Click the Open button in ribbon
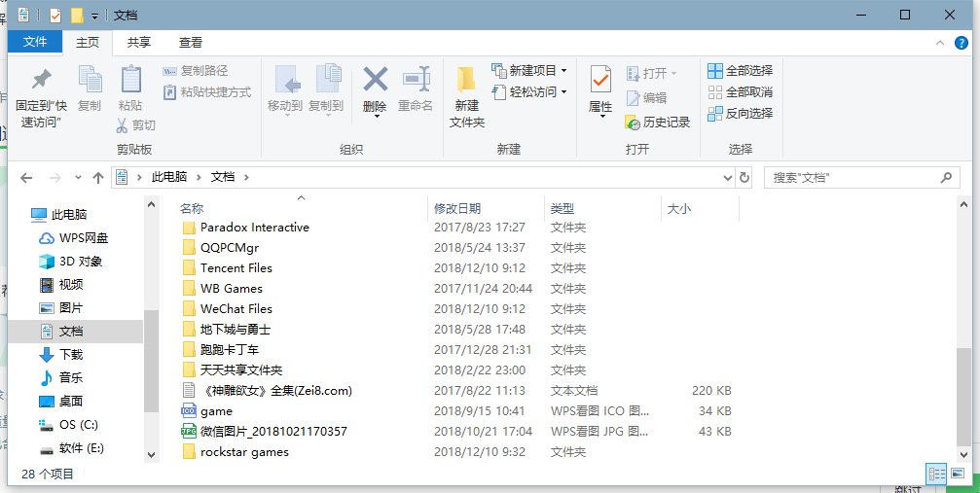 pos(652,73)
